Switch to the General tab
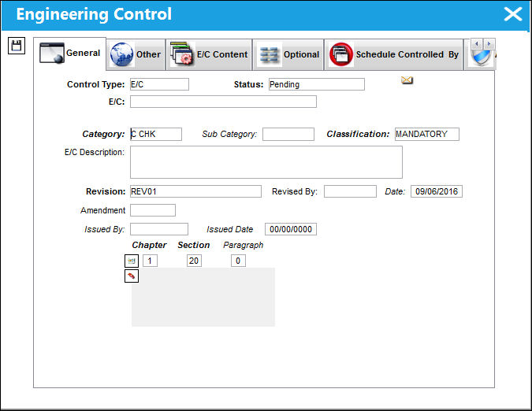The width and height of the screenshot is (532, 411). pyautogui.click(x=70, y=54)
